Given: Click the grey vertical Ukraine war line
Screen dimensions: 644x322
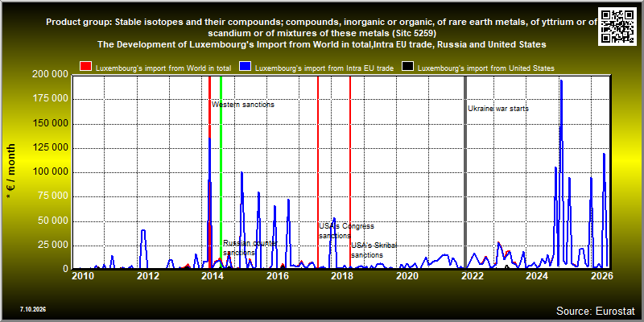Looking at the screenshot, I should pyautogui.click(x=465, y=172).
